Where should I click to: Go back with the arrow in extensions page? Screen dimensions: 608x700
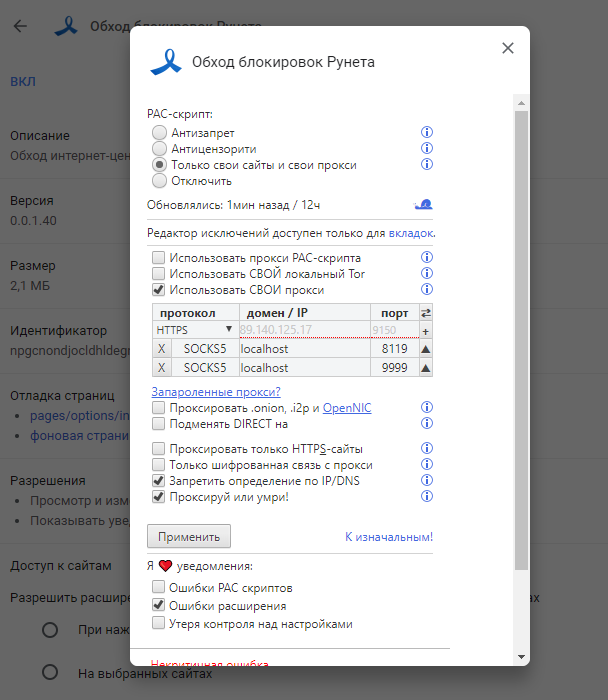[20, 26]
